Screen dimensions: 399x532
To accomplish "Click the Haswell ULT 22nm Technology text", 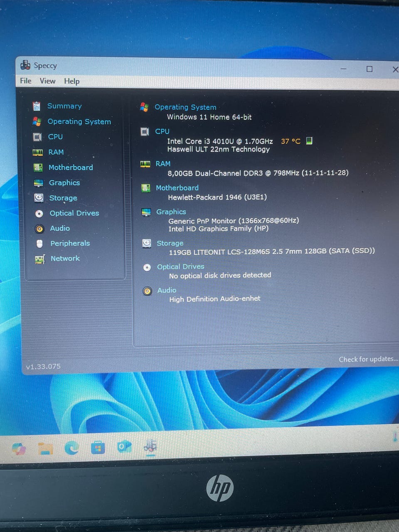I will [x=219, y=149].
